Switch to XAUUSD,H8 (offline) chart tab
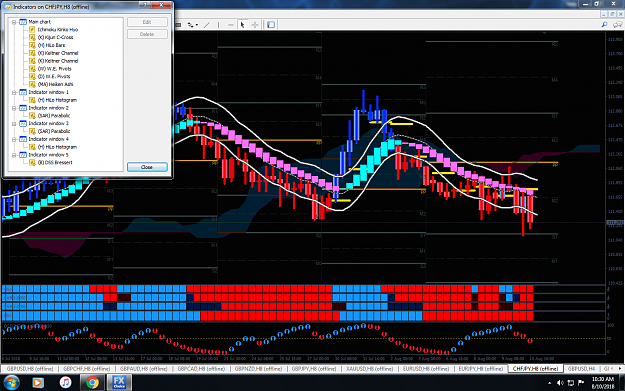 (369, 369)
